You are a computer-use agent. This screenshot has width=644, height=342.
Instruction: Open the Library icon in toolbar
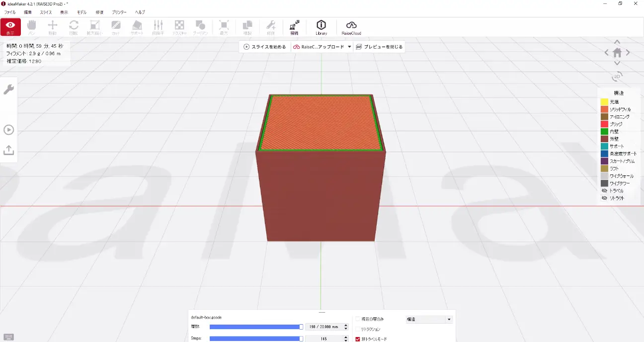[321, 27]
